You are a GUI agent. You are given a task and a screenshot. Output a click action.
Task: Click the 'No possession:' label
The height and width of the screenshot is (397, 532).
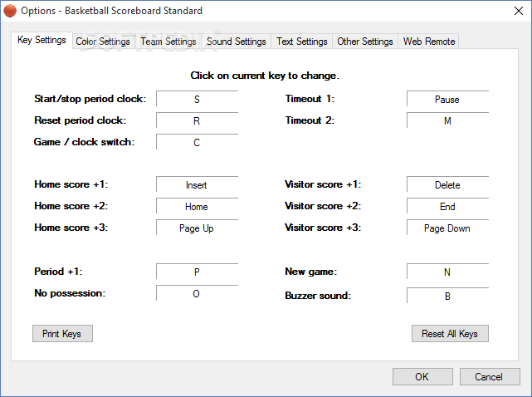[x=70, y=293]
